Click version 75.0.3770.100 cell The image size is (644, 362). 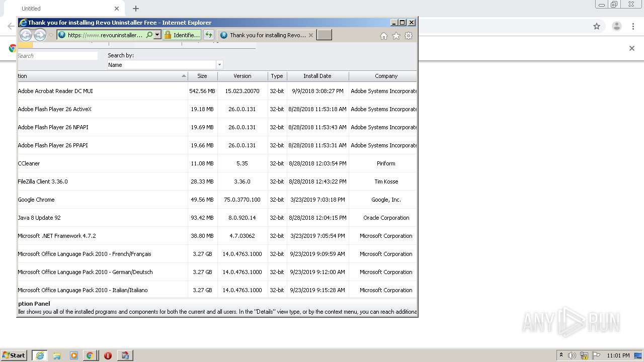point(243,200)
